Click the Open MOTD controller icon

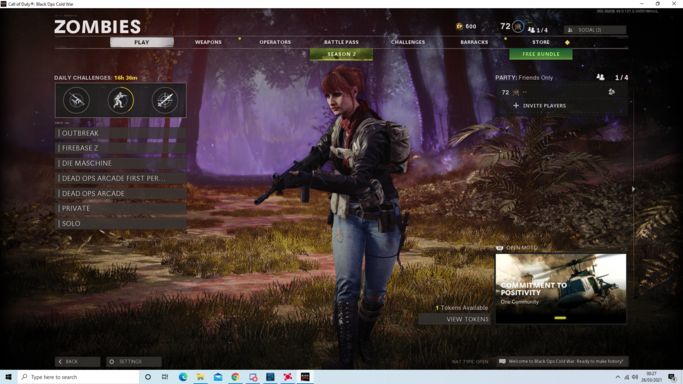pos(500,248)
